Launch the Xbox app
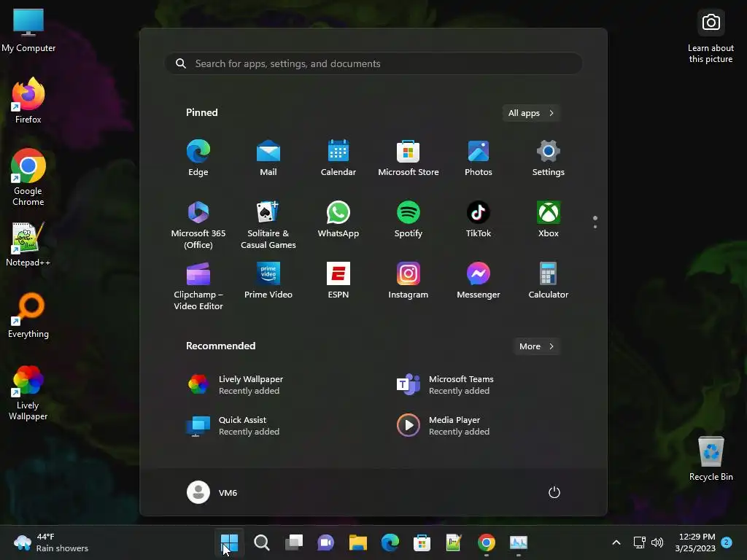Image resolution: width=747 pixels, height=560 pixels. click(x=549, y=220)
